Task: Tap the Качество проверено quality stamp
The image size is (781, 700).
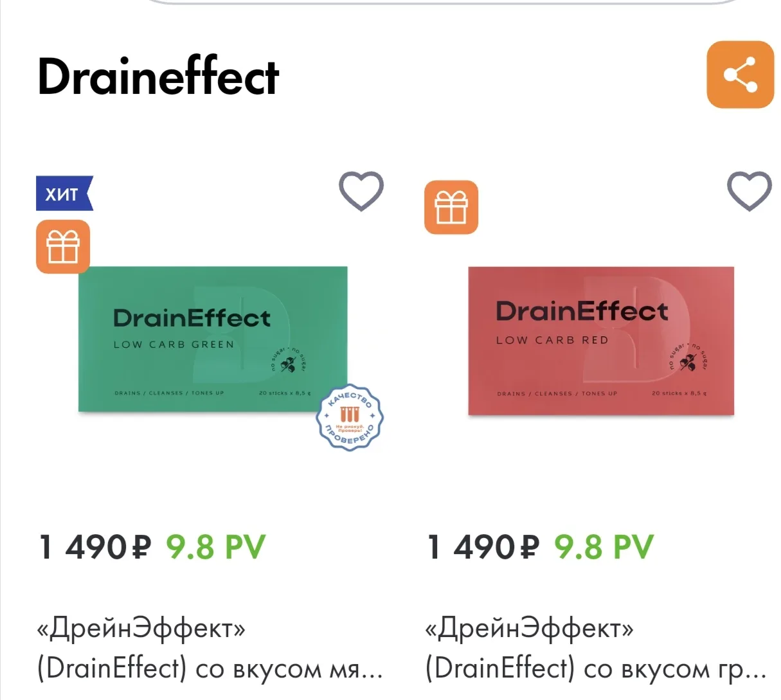Action: [350, 418]
